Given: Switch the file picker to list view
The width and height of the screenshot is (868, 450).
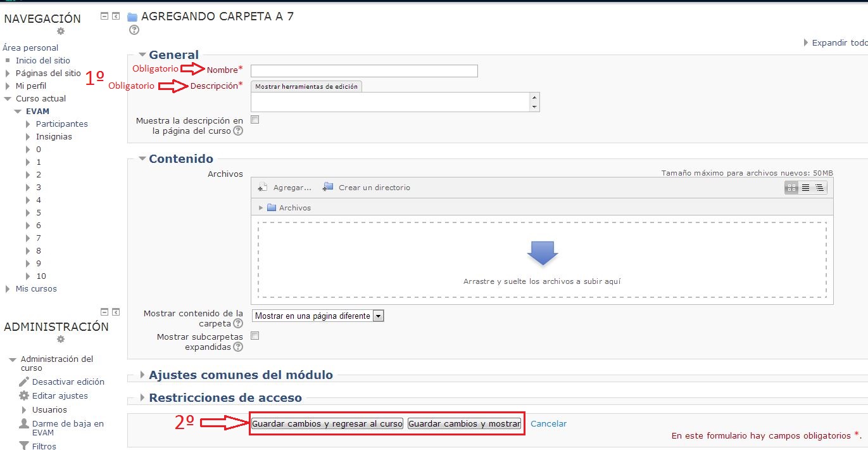Looking at the screenshot, I should coord(805,187).
